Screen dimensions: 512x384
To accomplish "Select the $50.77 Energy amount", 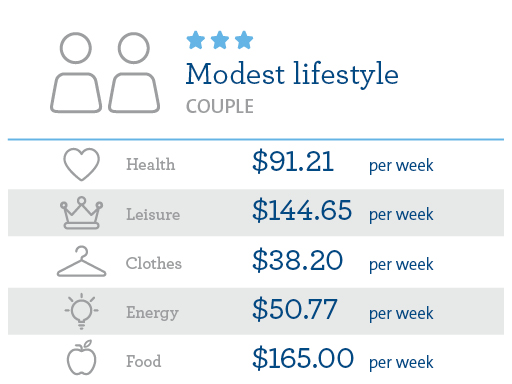I will click(x=295, y=309).
